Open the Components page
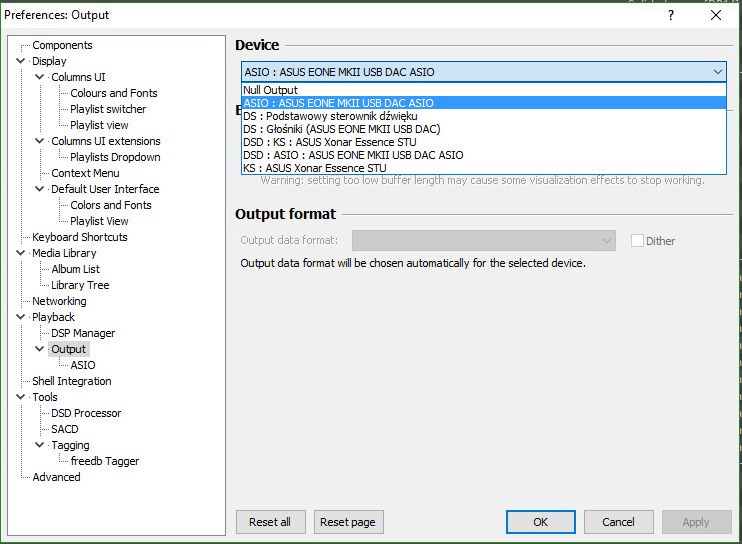 point(62,45)
